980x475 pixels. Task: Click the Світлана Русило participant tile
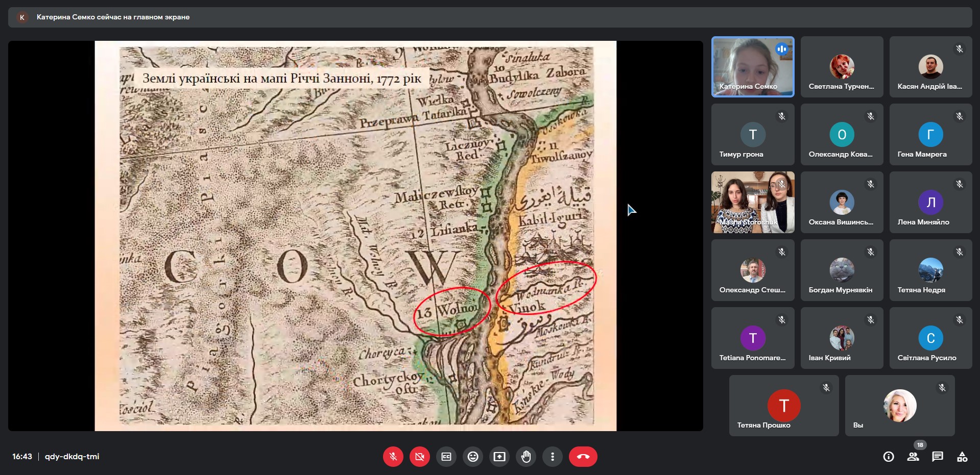tap(930, 338)
